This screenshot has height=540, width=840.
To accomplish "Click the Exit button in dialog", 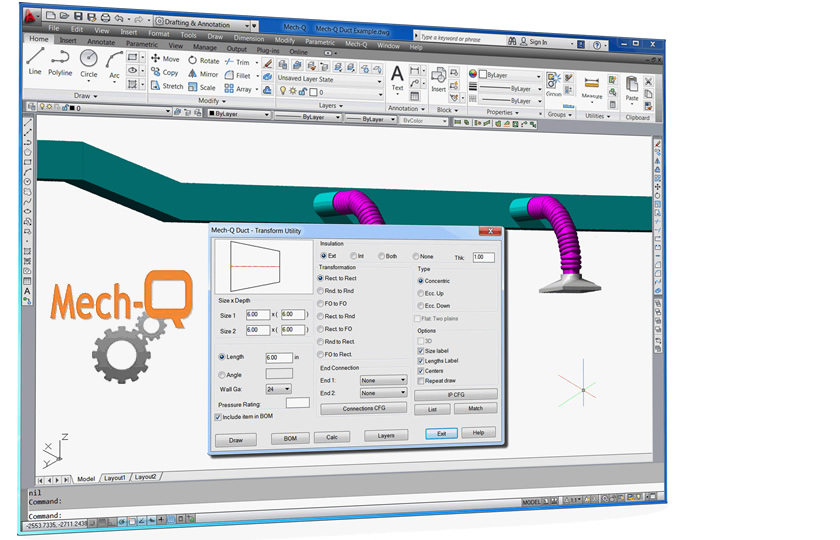I will pos(441,433).
